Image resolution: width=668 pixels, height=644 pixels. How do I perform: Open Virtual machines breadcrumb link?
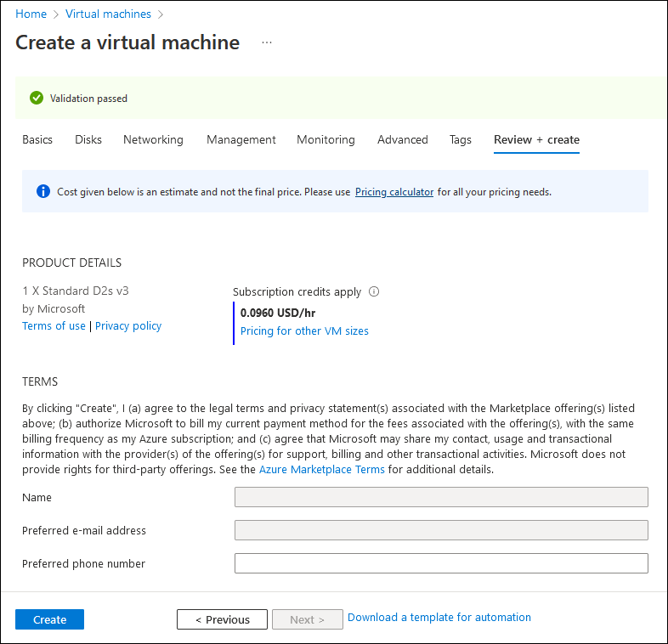pyautogui.click(x=108, y=14)
